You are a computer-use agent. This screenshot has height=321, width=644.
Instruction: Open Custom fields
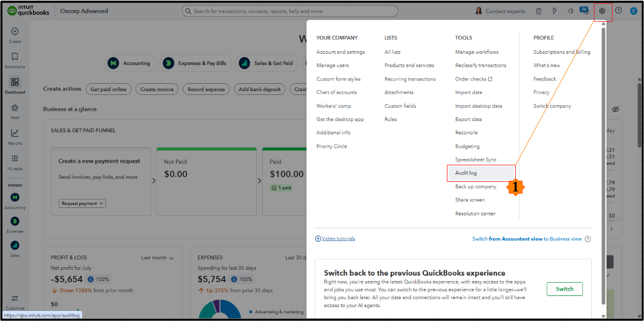[401, 106]
